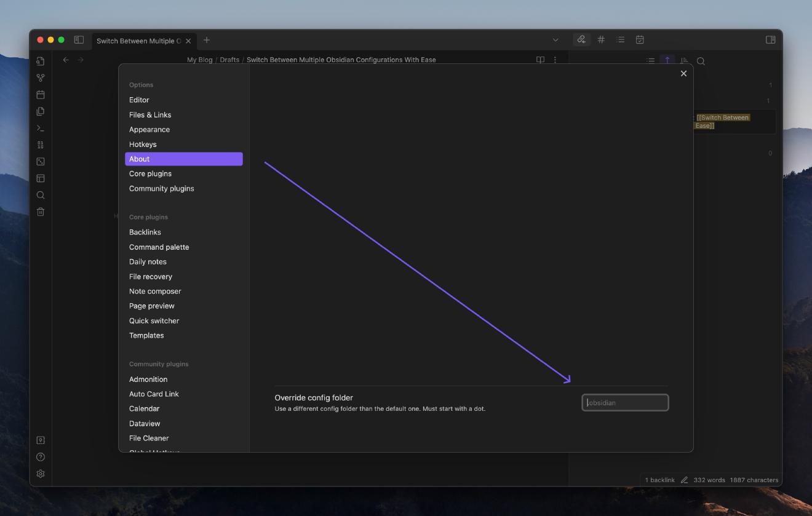Open the tags pane hash icon
This screenshot has width=812, height=516.
coord(601,39)
